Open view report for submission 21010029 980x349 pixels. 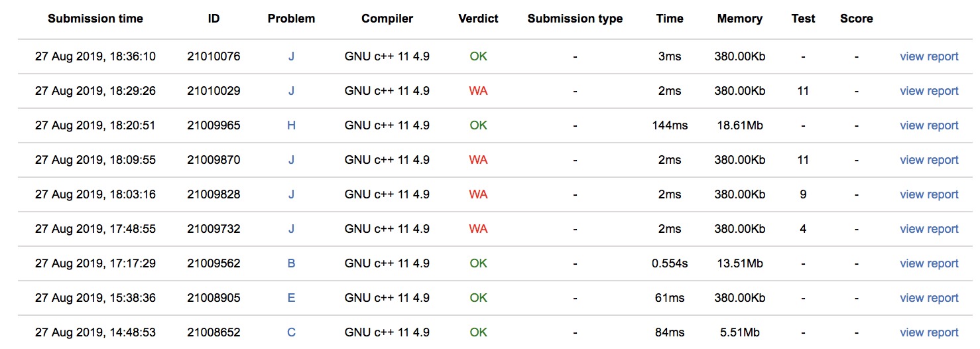(928, 91)
